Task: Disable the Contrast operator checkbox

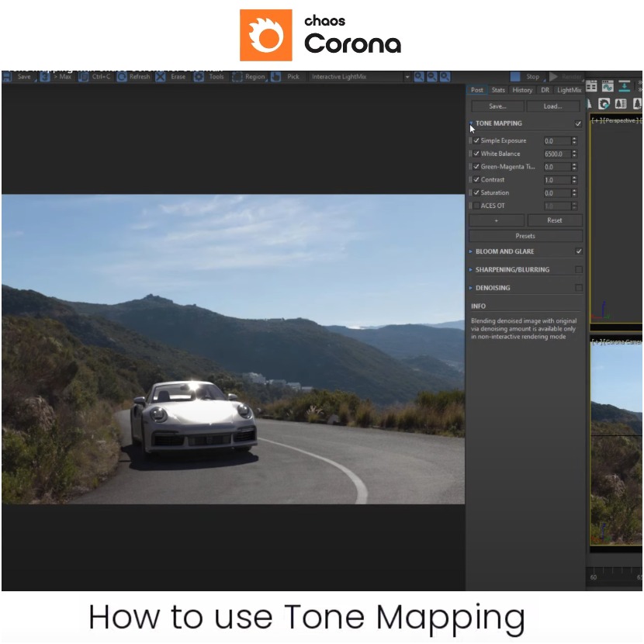Action: click(x=476, y=179)
